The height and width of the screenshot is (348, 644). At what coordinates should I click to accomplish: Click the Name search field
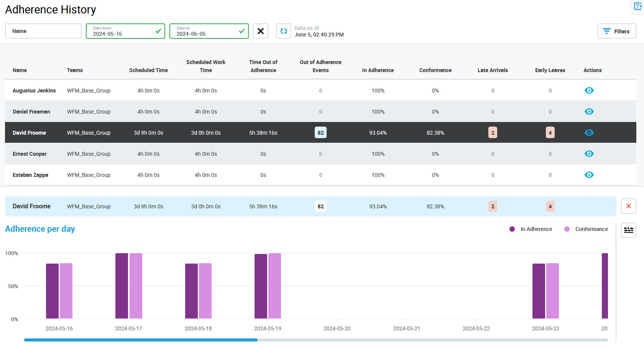[43, 31]
